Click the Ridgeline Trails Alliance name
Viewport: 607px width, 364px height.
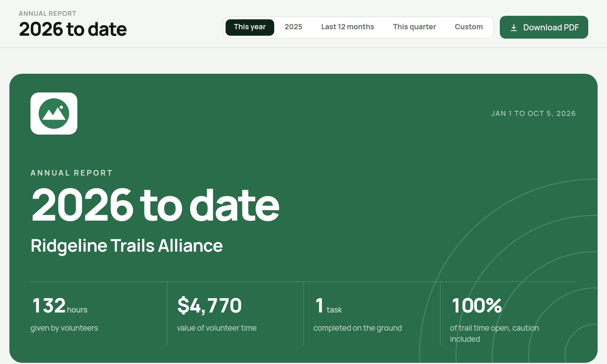pyautogui.click(x=127, y=245)
